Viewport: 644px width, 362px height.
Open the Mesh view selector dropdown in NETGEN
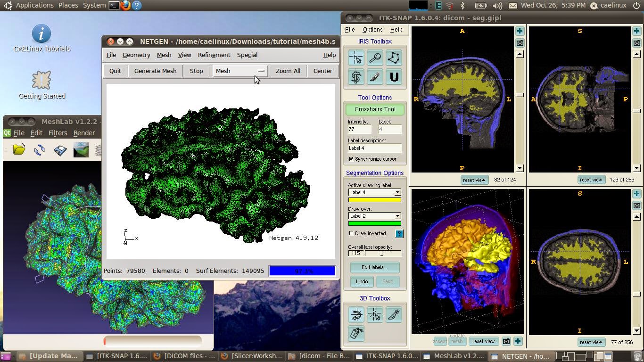pos(240,71)
